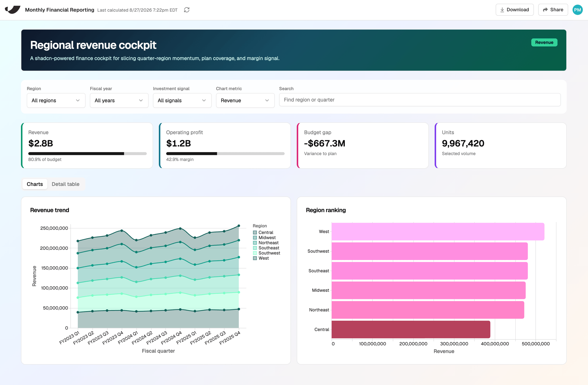588x385 pixels.
Task: Click the Share button
Action: pos(553,10)
